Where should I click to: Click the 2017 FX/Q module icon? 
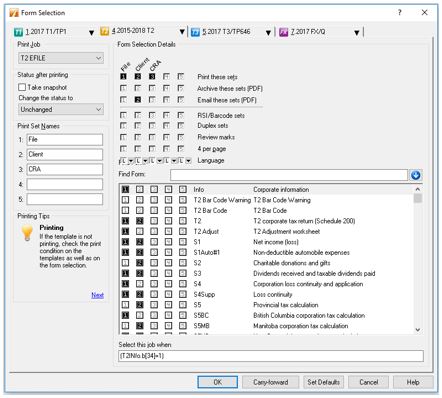pos(283,32)
